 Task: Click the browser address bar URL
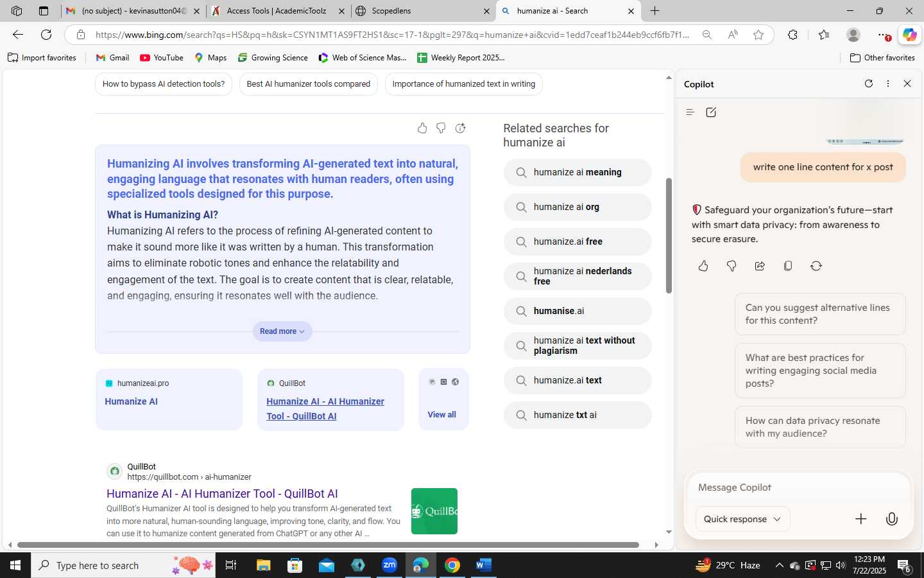pyautogui.click(x=392, y=35)
